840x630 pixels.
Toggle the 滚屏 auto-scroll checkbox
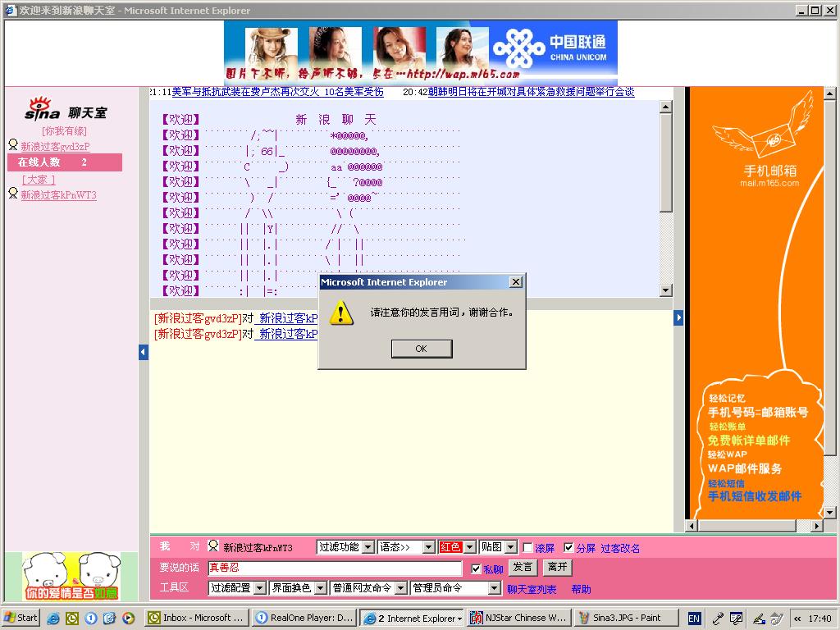tap(527, 547)
